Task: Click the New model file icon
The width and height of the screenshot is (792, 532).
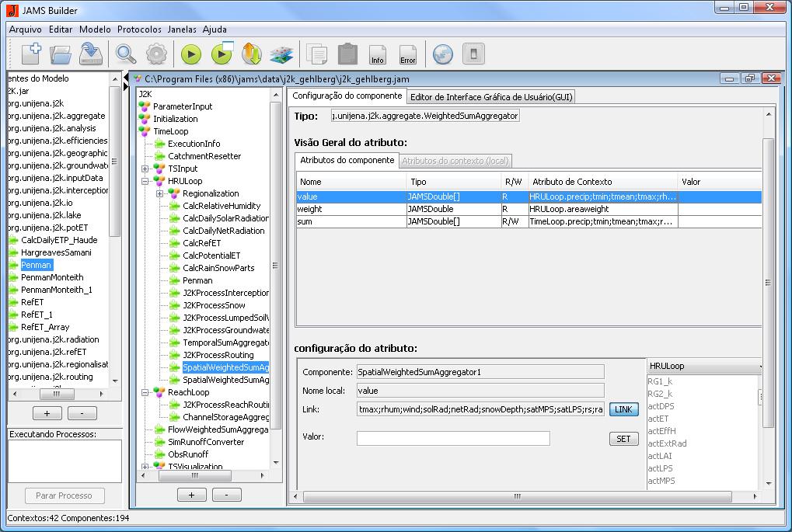Action: pyautogui.click(x=31, y=54)
